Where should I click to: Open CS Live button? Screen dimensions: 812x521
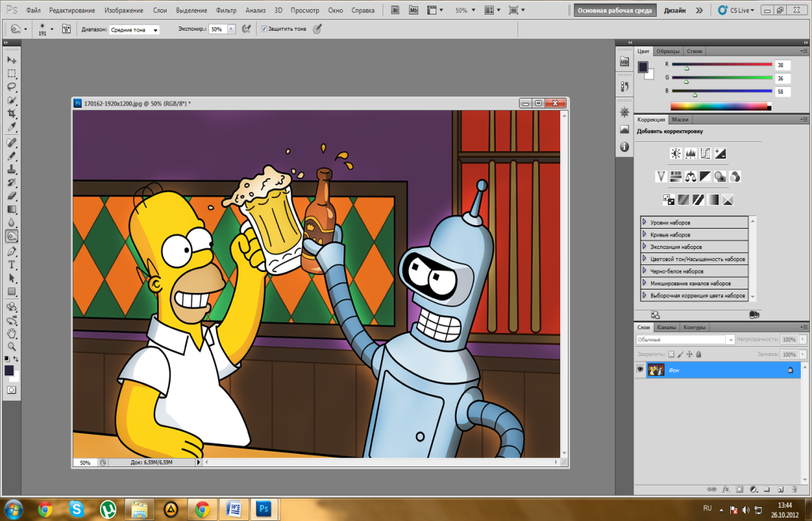(736, 10)
